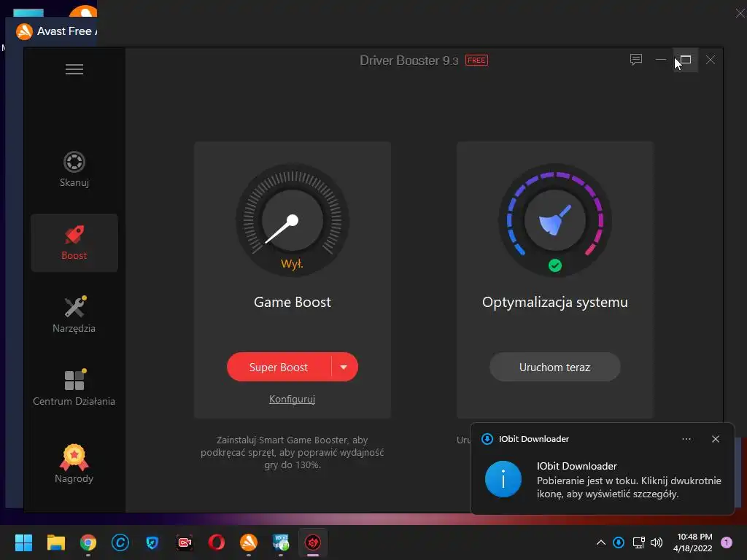Image resolution: width=747 pixels, height=560 pixels.
Task: Open the feedback message icon in title bar
Action: [636, 60]
